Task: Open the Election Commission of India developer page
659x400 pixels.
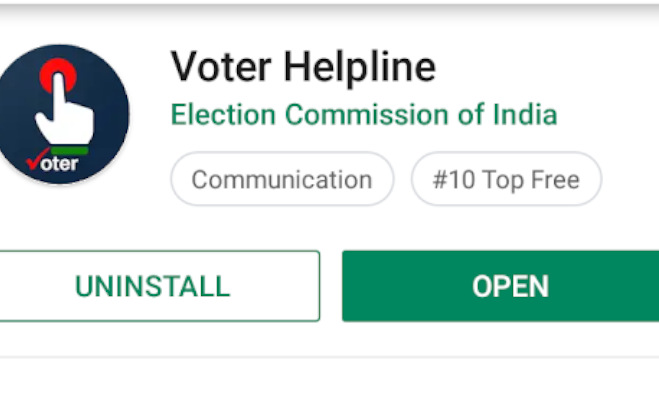Action: (x=363, y=114)
